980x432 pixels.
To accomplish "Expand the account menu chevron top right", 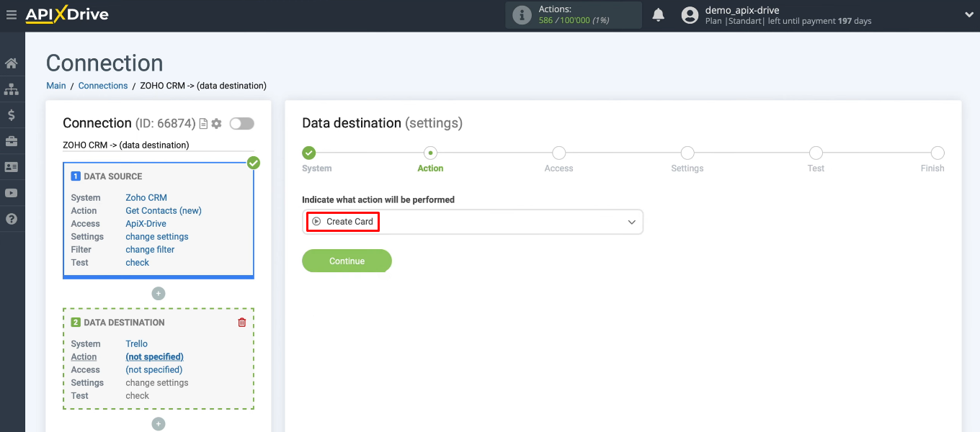I will [x=968, y=14].
